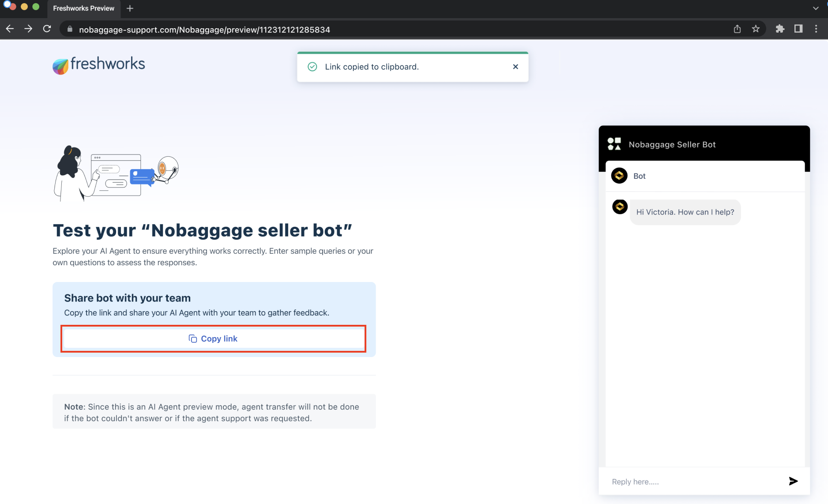This screenshot has height=504, width=828.
Task: Expand the tab search chevron
Action: [x=816, y=8]
